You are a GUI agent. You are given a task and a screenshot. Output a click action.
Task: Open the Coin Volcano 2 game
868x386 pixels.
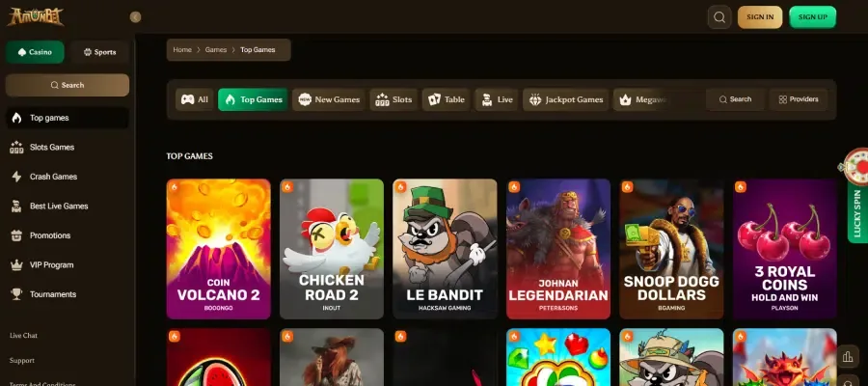219,249
